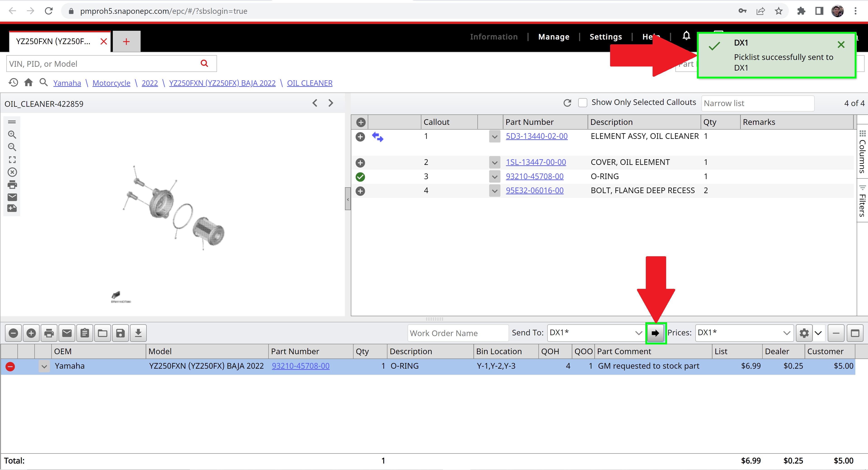868x470 pixels.
Task: Toggle Show Only Selected Callouts checkbox
Action: [583, 102]
